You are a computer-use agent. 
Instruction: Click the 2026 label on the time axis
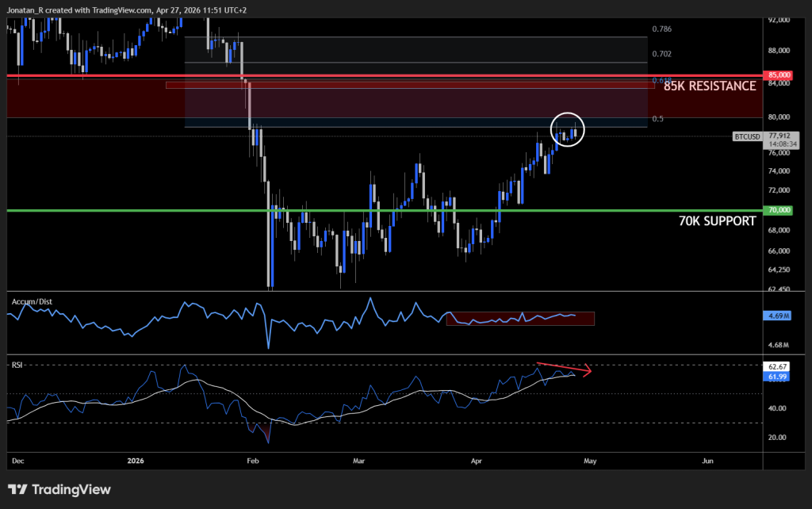(135, 460)
